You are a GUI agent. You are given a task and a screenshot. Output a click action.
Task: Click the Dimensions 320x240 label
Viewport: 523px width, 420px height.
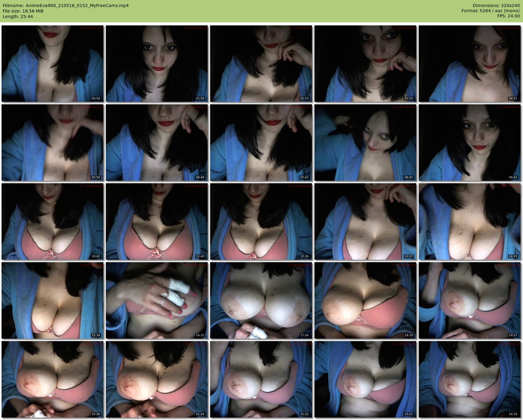click(496, 6)
